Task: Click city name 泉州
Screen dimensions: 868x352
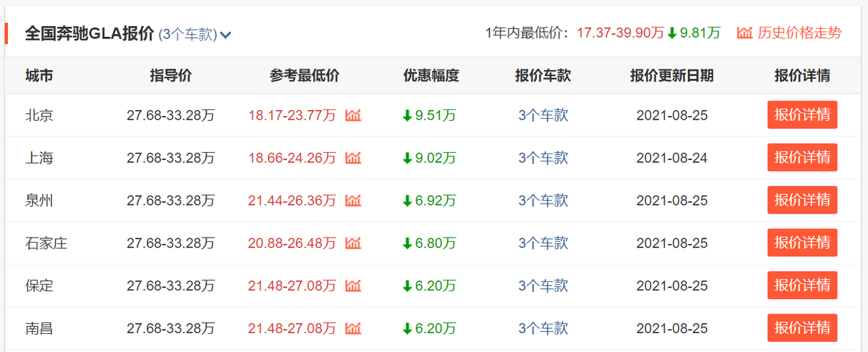Action: pyautogui.click(x=39, y=201)
